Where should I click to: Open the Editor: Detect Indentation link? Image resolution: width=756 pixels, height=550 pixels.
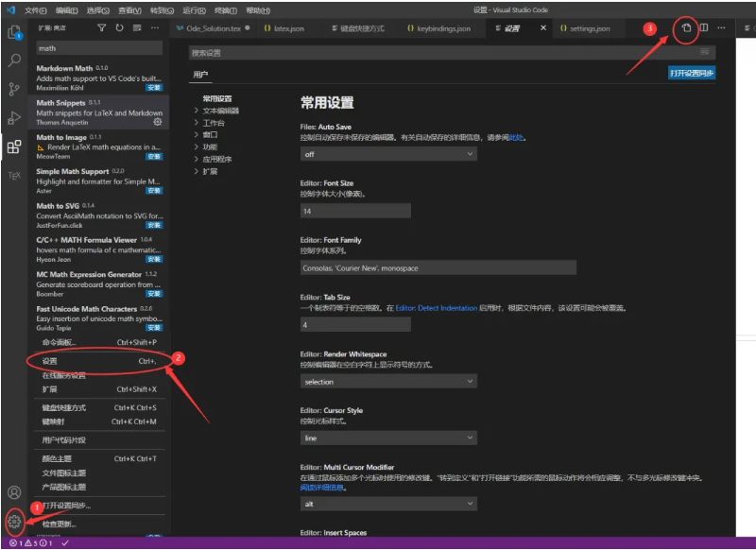pos(437,308)
